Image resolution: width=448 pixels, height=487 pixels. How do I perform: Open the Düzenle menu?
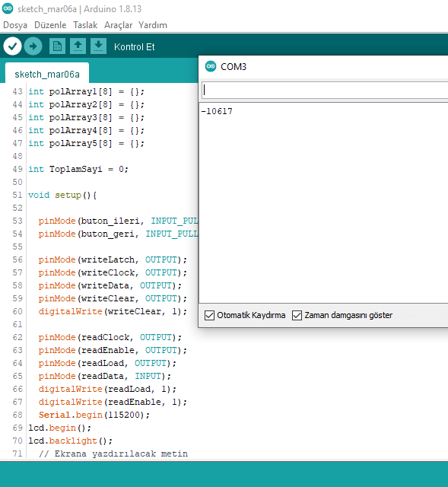[x=50, y=25]
